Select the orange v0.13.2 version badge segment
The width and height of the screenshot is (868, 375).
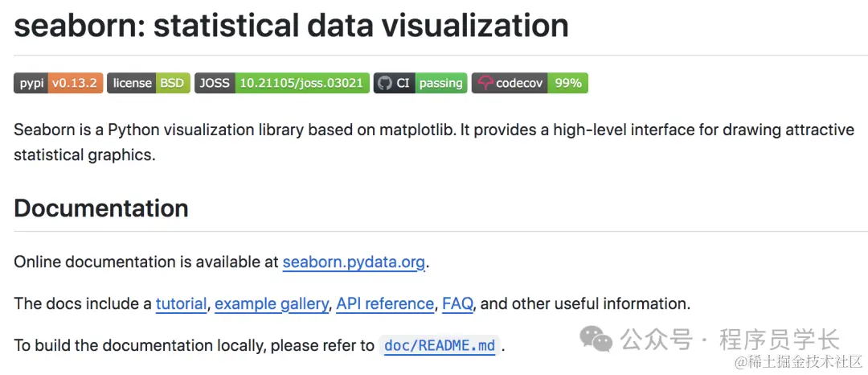[76, 83]
